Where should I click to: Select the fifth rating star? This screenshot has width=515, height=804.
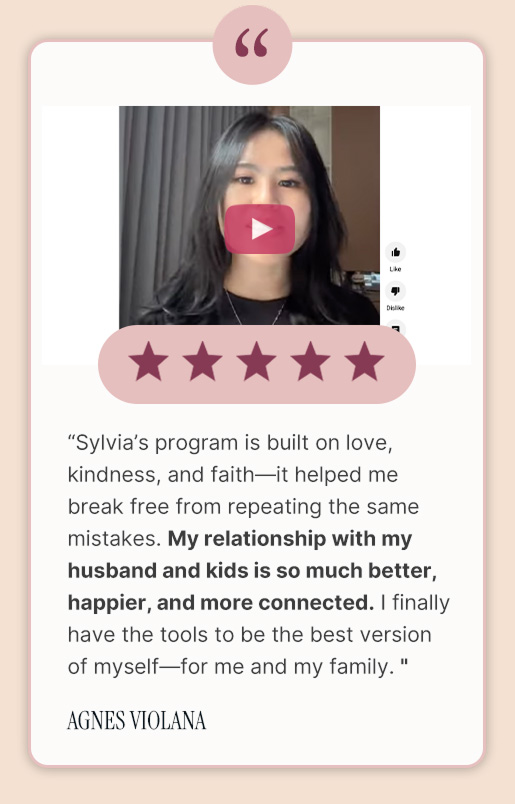pos(364,362)
